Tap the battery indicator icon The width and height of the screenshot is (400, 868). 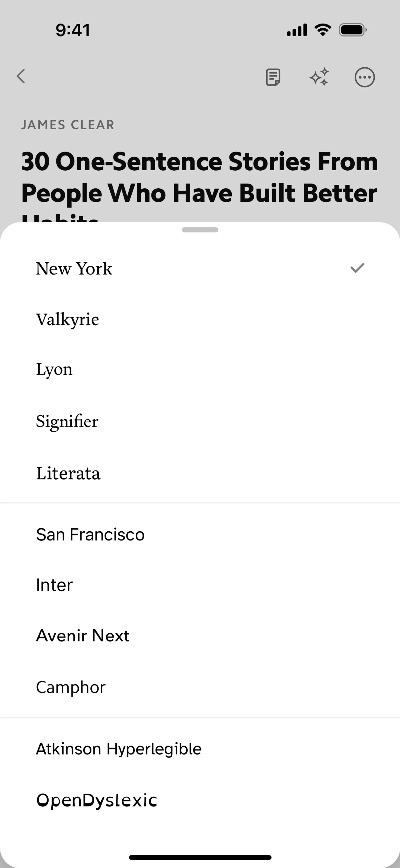click(x=352, y=30)
